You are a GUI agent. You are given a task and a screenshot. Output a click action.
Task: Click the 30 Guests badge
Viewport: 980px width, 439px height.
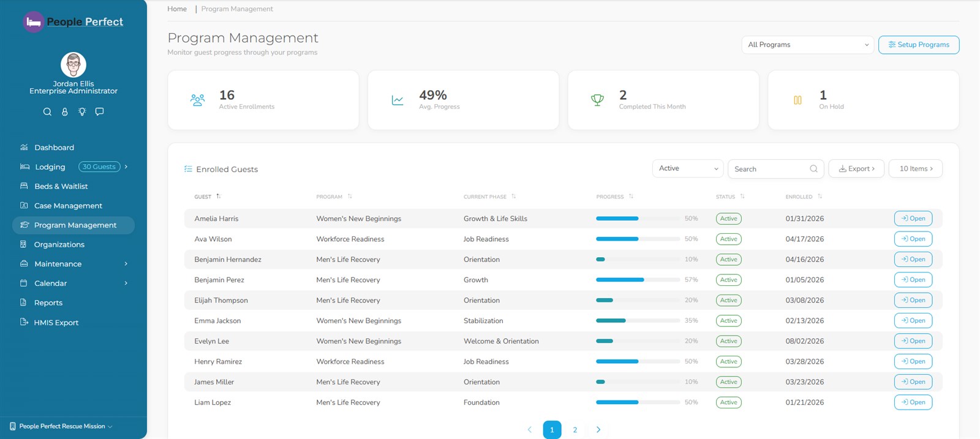click(99, 167)
